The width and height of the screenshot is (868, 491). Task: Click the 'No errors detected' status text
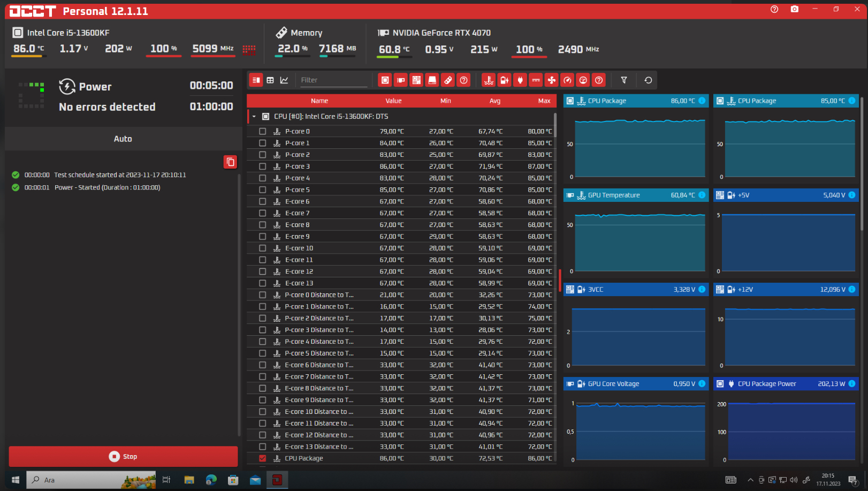[107, 107]
